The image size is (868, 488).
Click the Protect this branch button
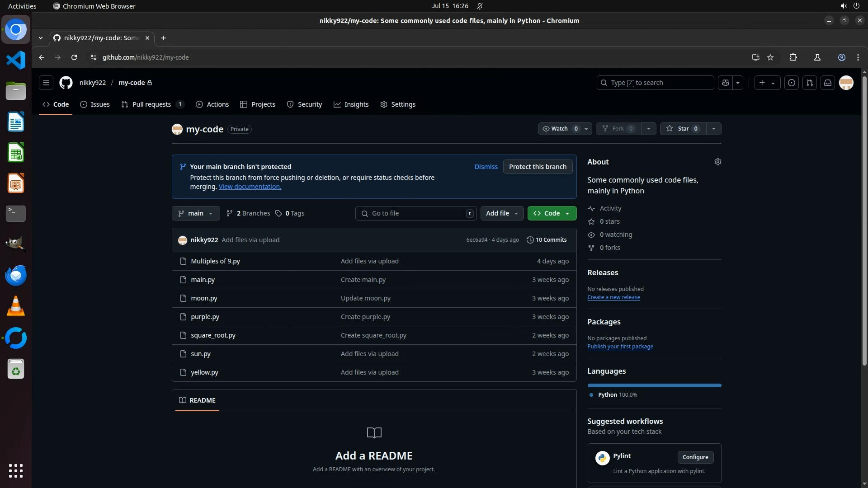538,167
